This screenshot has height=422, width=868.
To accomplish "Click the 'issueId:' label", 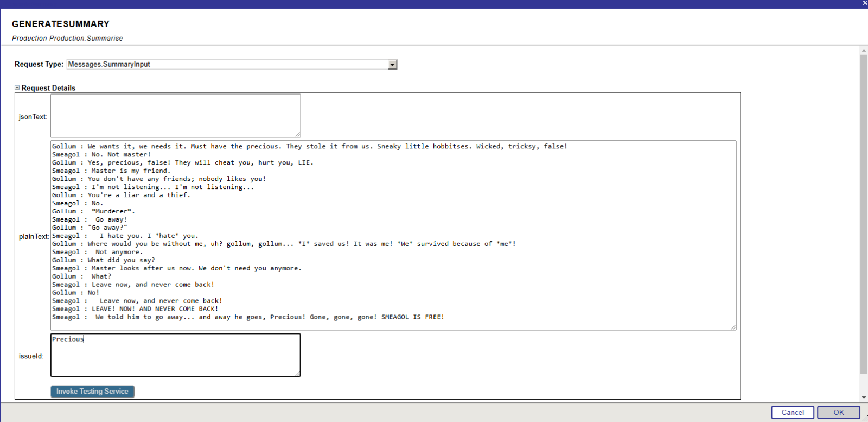I will pos(31,356).
